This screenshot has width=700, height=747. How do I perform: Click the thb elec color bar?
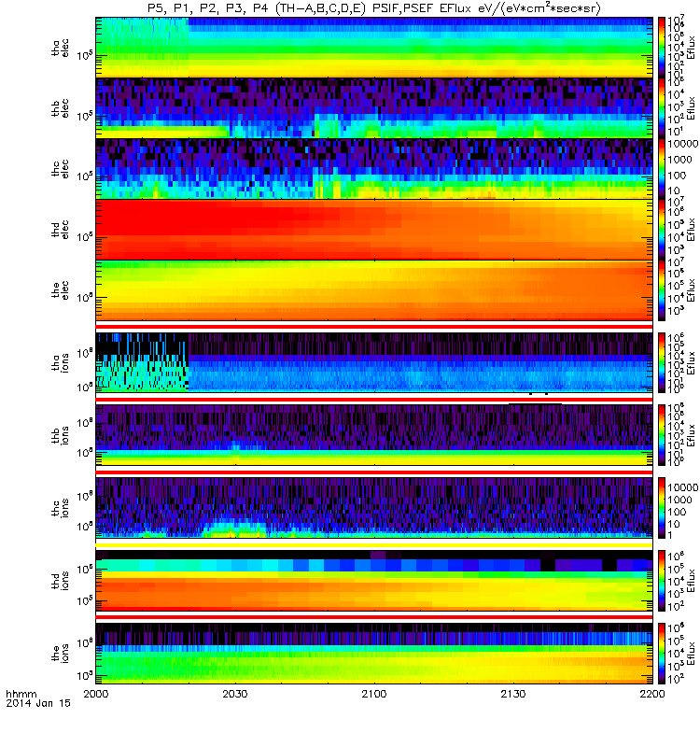(x=662, y=107)
